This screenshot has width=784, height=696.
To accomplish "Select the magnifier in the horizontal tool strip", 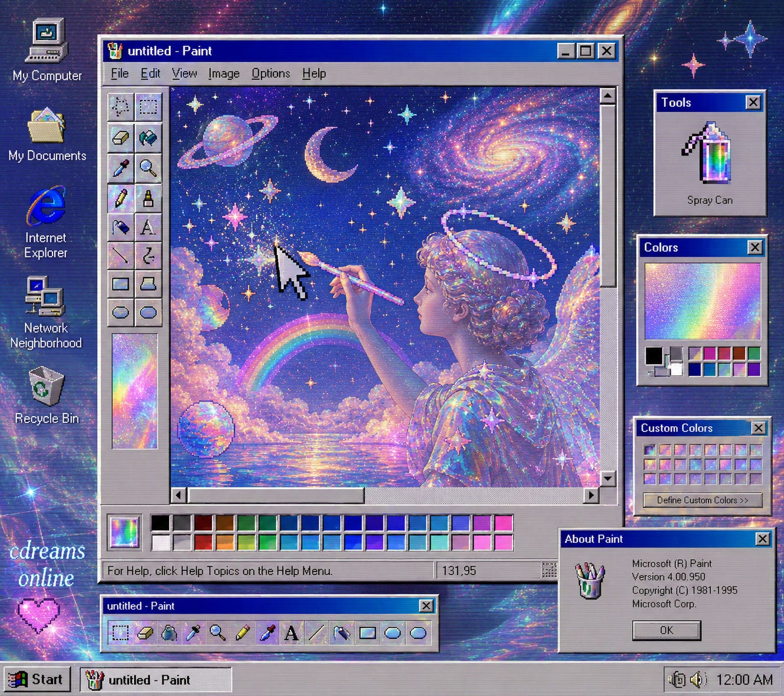I will tap(218, 633).
